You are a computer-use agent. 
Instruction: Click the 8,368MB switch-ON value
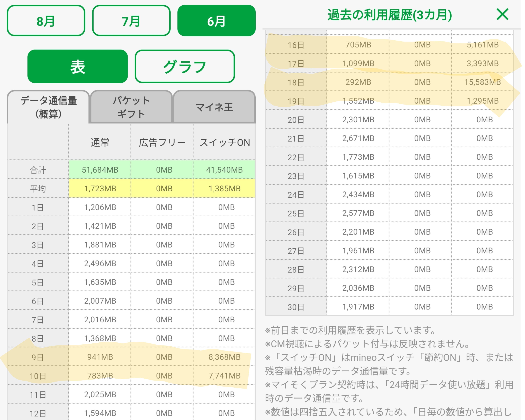[x=225, y=357]
